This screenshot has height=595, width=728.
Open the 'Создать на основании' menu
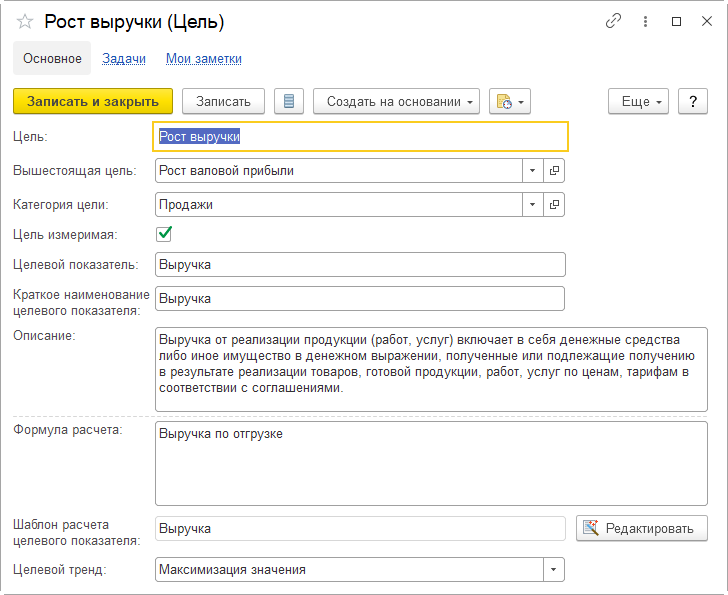tap(396, 101)
